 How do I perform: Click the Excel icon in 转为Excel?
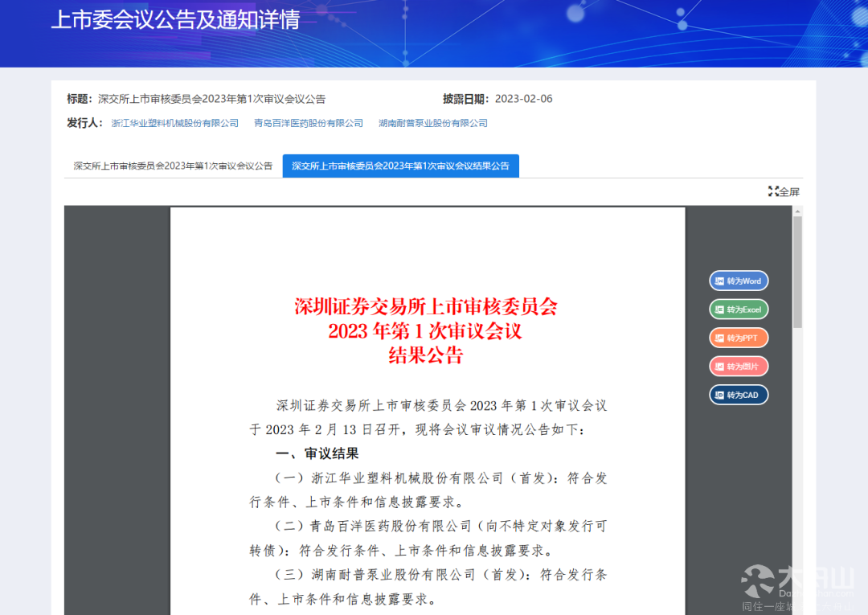[719, 310]
